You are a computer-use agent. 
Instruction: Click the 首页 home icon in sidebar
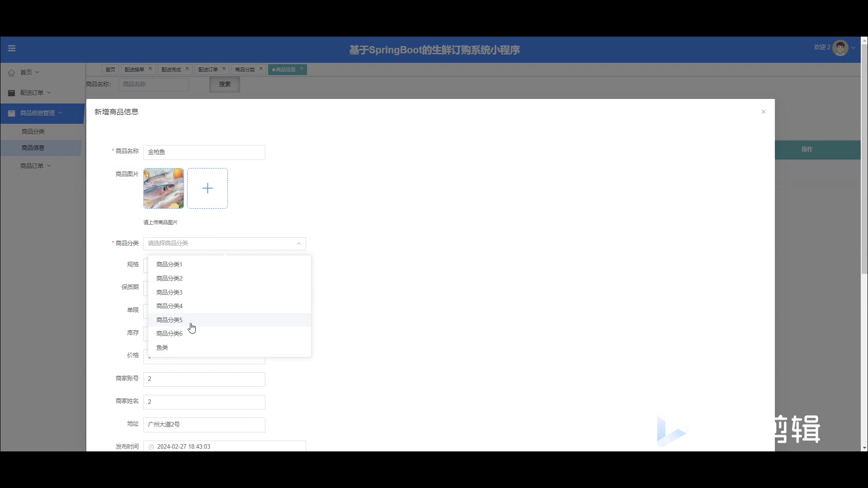tap(12, 73)
